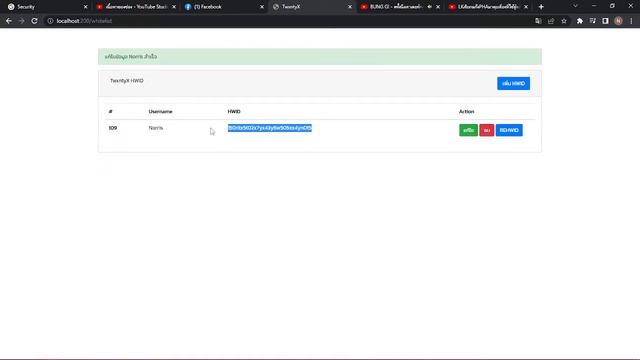Switch to the last YouTube tab

click(x=488, y=7)
